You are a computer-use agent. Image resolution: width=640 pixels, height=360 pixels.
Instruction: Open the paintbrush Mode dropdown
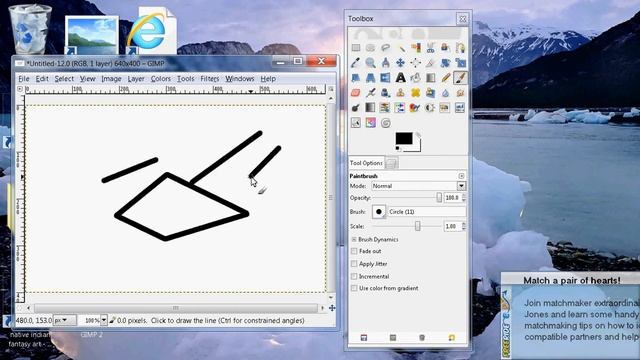point(418,186)
